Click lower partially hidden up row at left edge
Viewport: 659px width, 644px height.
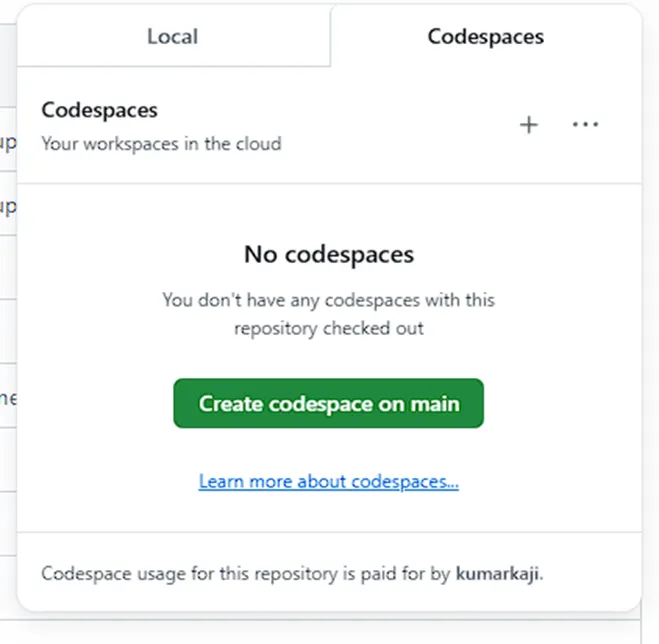[8, 206]
